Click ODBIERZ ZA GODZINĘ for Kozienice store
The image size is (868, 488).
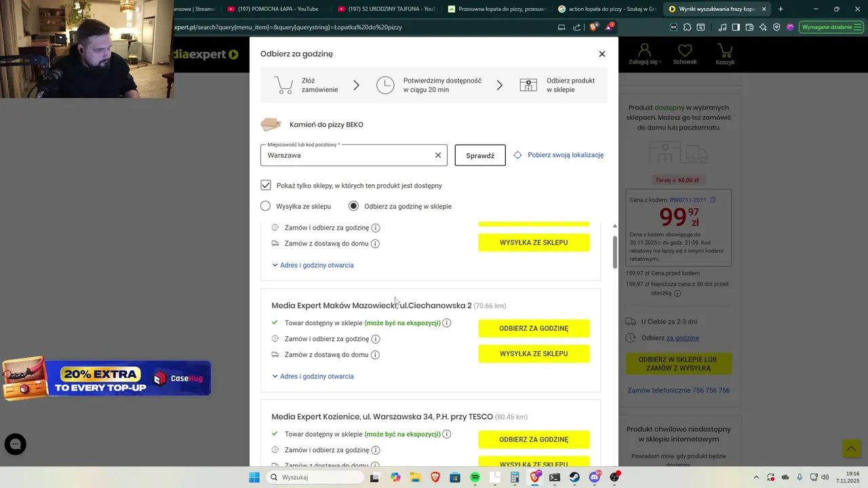(x=534, y=440)
